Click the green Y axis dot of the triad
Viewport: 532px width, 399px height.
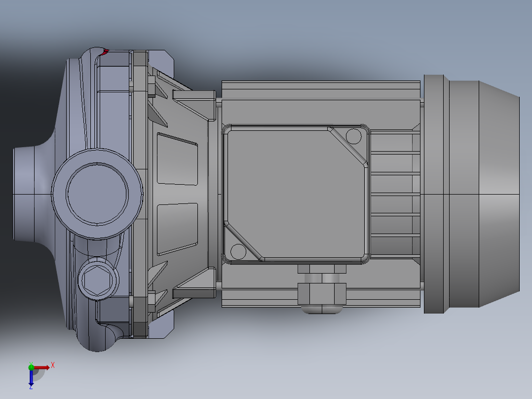(x=31, y=367)
